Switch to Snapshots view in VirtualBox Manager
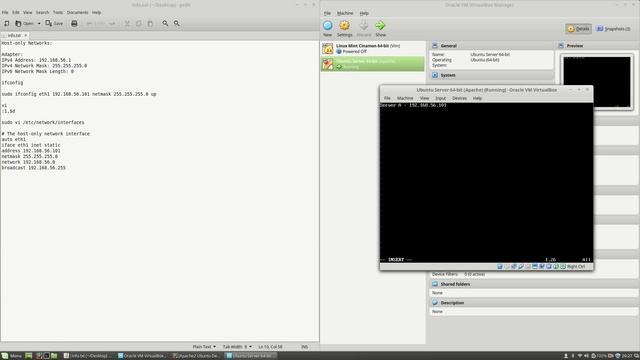Viewport: 640px width, 360px height. click(x=613, y=29)
